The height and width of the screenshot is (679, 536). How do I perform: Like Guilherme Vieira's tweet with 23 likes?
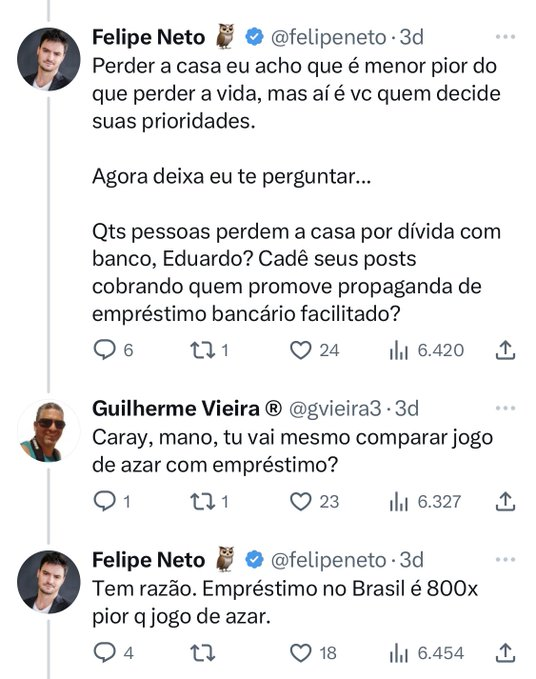(x=300, y=501)
